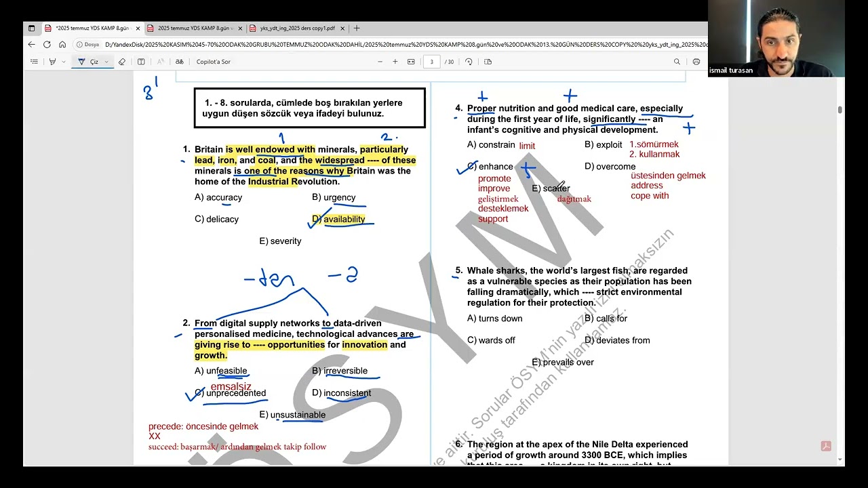Select answer E) prevails over
This screenshot has width=868, height=488.
click(x=563, y=362)
